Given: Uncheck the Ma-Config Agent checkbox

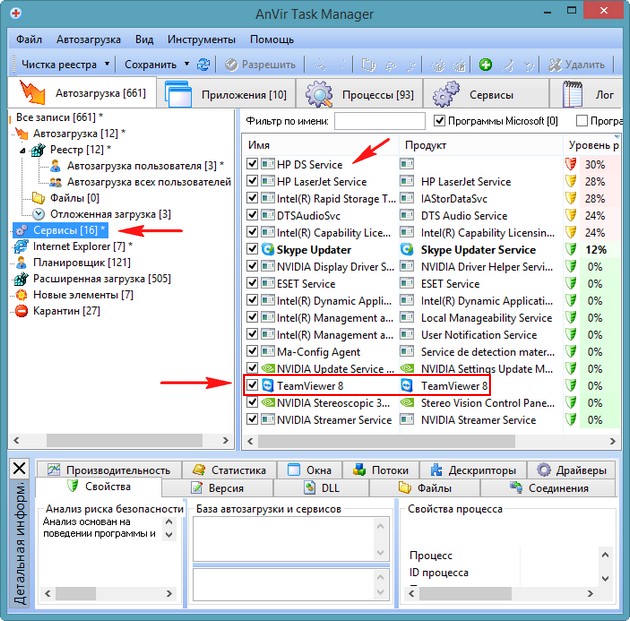Looking at the screenshot, I should pyautogui.click(x=252, y=351).
